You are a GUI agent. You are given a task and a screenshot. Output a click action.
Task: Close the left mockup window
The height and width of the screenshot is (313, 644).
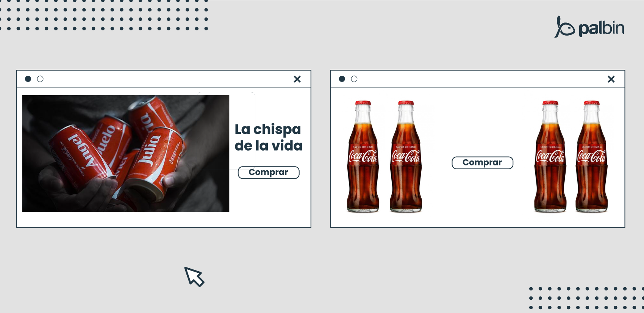297,79
